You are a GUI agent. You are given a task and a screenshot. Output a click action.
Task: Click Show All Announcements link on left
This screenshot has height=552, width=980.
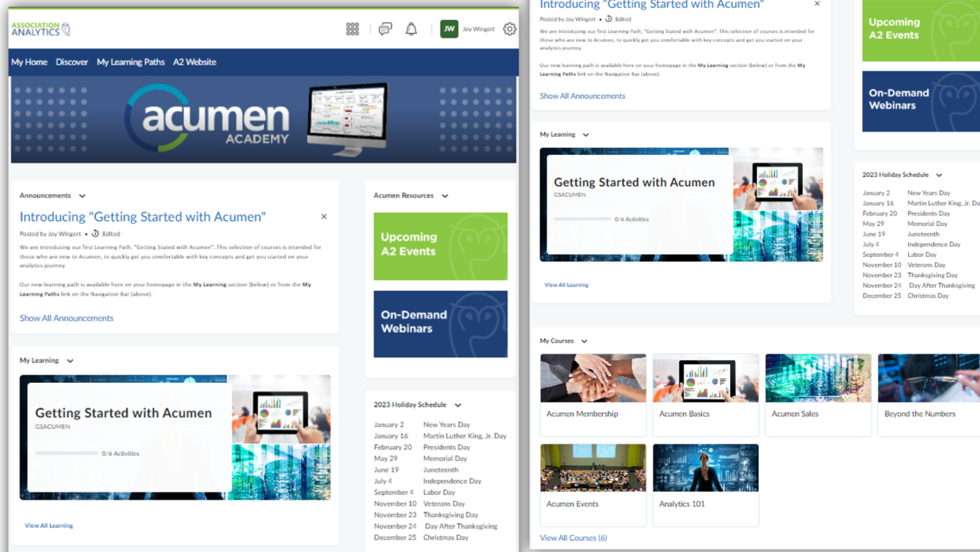[x=66, y=318]
